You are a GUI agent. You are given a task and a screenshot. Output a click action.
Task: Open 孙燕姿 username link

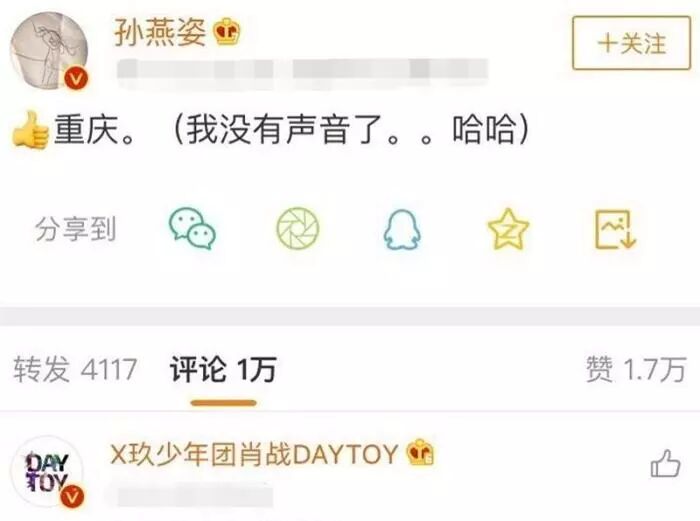tap(160, 32)
